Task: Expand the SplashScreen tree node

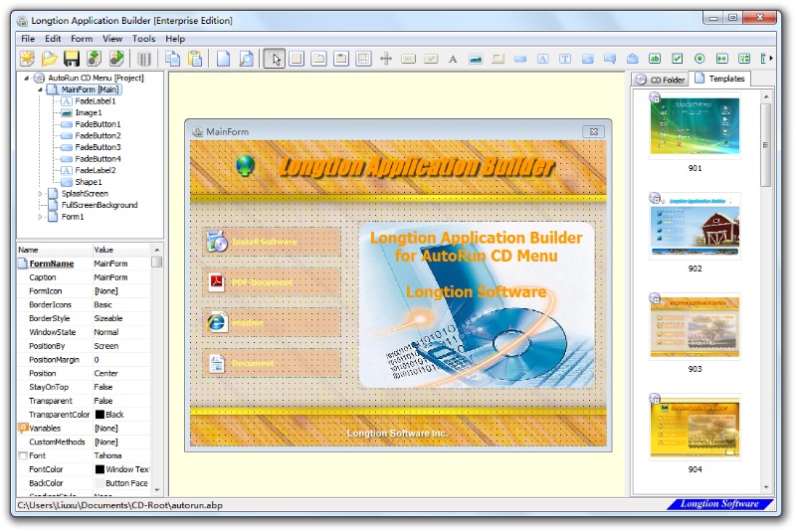Action: point(41,194)
